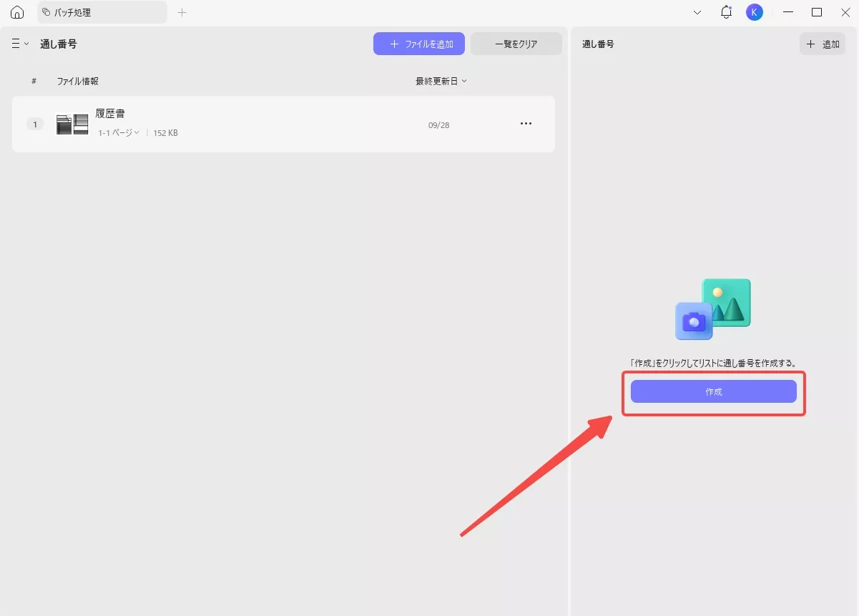859x616 pixels.
Task: Expand the title bar dropdown chevron
Action: pyautogui.click(x=697, y=12)
